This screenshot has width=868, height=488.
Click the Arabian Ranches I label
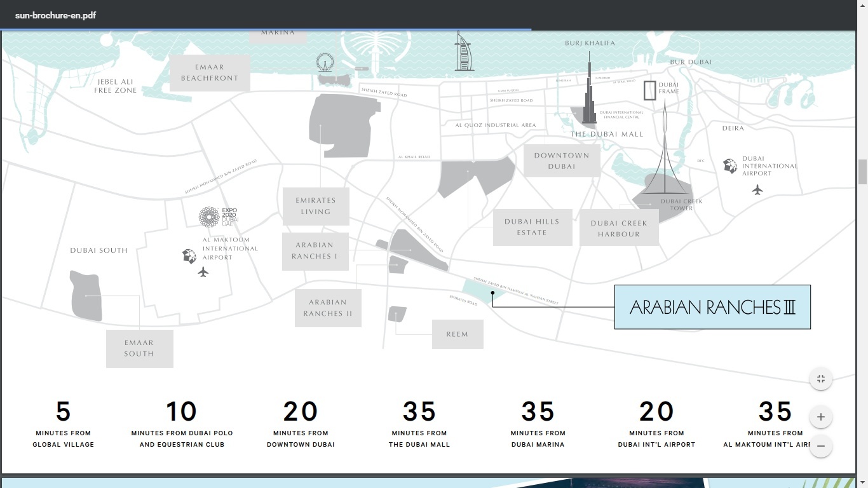pyautogui.click(x=315, y=251)
